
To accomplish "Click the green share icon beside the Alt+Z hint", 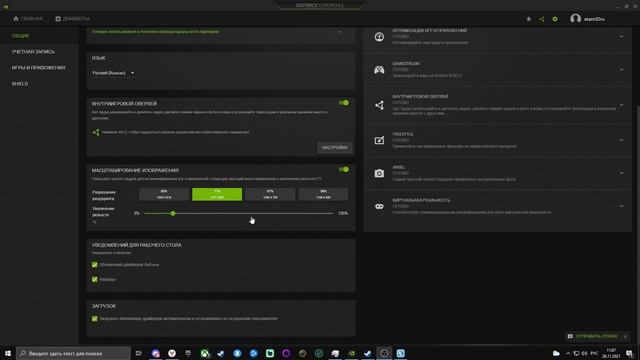I will (96, 132).
